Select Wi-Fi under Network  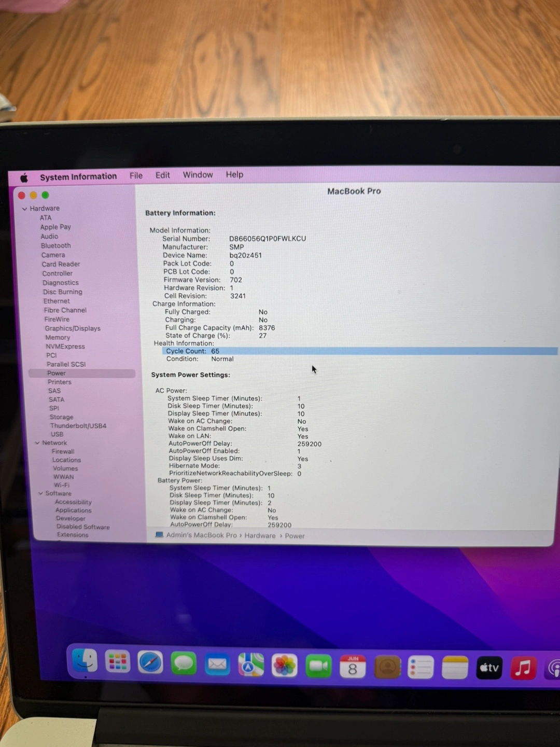tap(61, 486)
